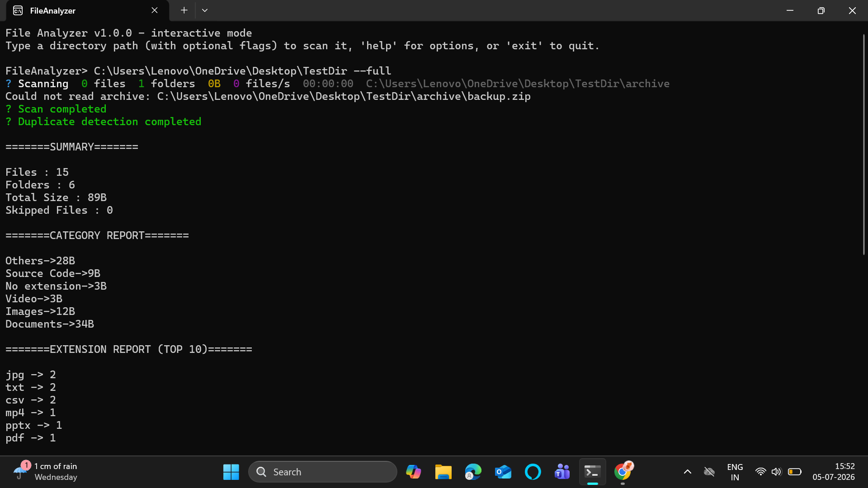Open the Copilot taskbar icon
The height and width of the screenshot is (488, 868).
click(413, 472)
